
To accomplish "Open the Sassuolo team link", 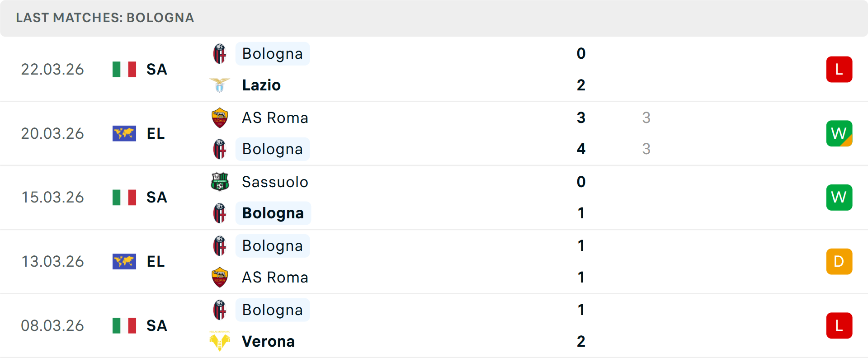I will click(x=275, y=182).
